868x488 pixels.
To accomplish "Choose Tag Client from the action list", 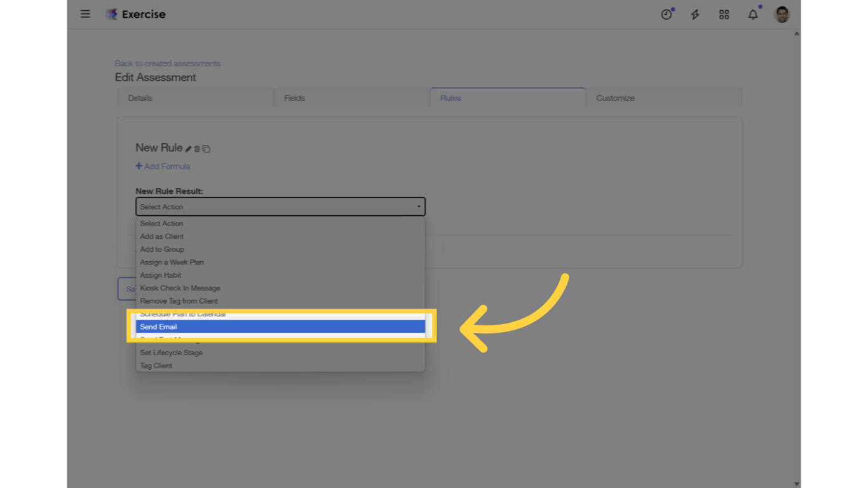I will [x=156, y=365].
